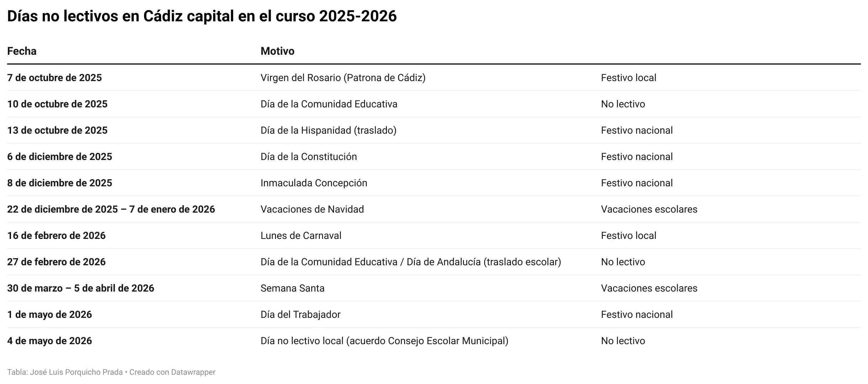Click the table title about Cádiz non-school days
This screenshot has width=868, height=384.
click(x=202, y=16)
